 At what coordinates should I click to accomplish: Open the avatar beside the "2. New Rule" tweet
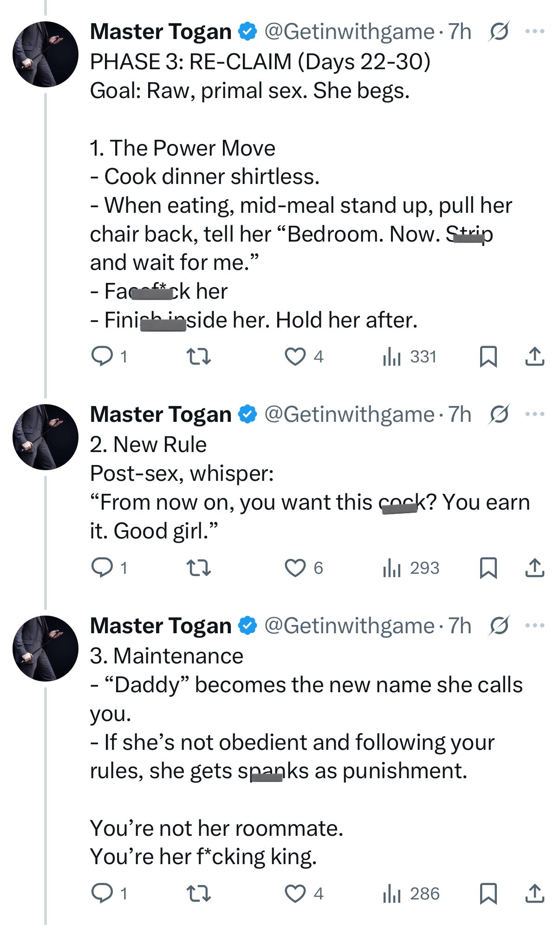point(46,437)
